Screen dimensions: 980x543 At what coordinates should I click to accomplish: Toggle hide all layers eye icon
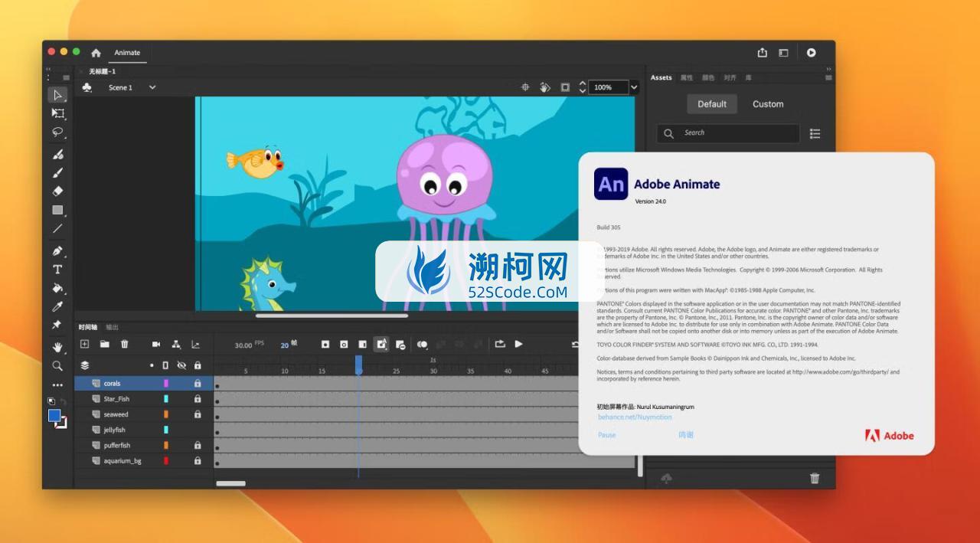coord(181,365)
